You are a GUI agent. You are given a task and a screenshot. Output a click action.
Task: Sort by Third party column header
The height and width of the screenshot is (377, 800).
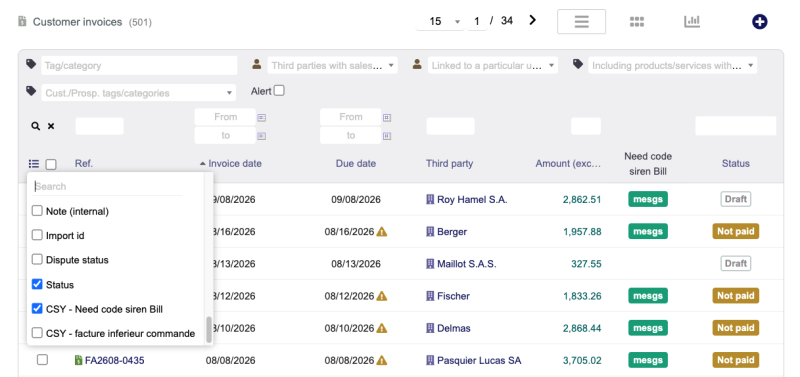(449, 164)
